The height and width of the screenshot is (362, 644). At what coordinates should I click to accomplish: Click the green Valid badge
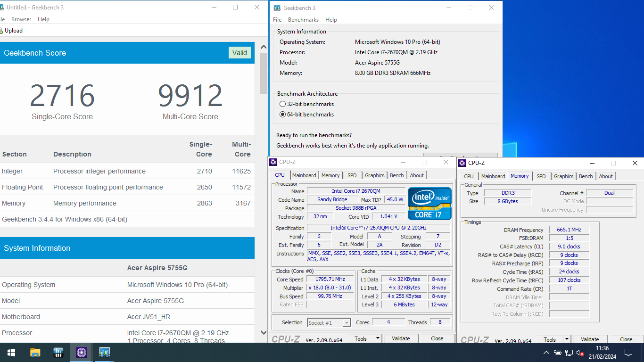(239, 53)
